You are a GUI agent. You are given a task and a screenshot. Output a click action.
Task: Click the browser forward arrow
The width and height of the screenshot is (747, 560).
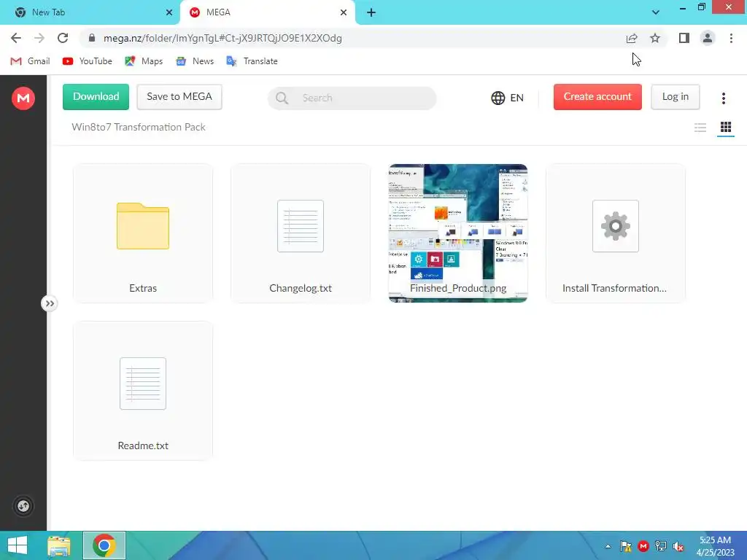(x=39, y=38)
